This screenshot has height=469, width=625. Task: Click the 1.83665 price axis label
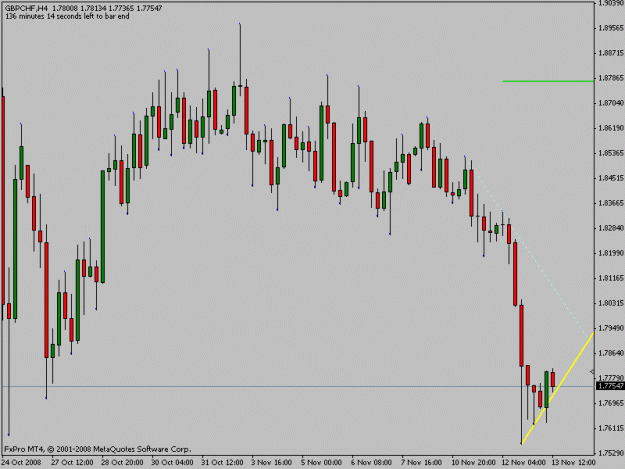click(611, 203)
